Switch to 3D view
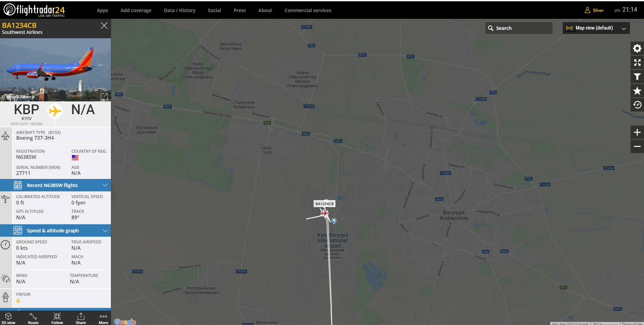This screenshot has width=644, height=325. click(8, 318)
